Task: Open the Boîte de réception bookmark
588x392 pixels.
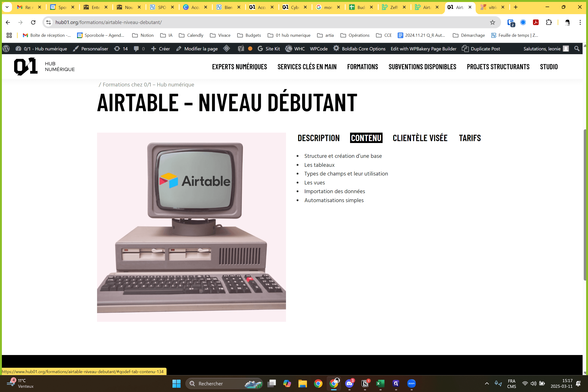Action: [x=47, y=35]
